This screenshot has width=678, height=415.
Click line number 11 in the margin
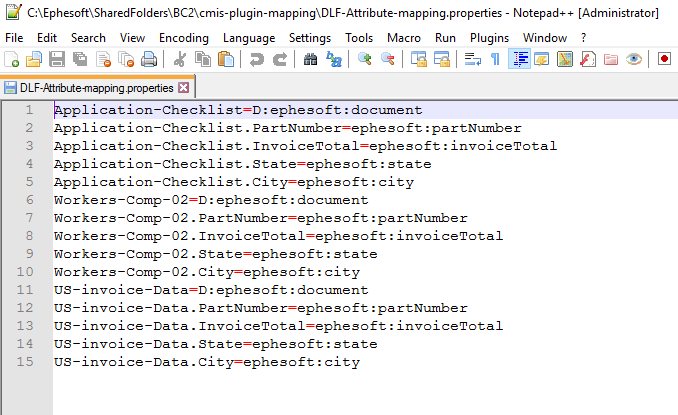point(25,290)
